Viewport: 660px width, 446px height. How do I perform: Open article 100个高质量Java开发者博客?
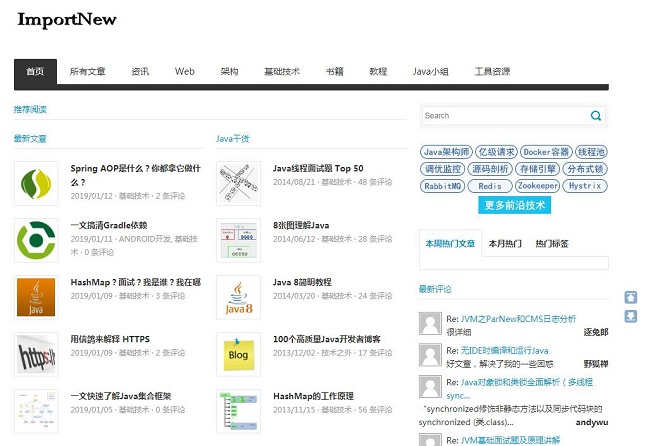(x=327, y=339)
